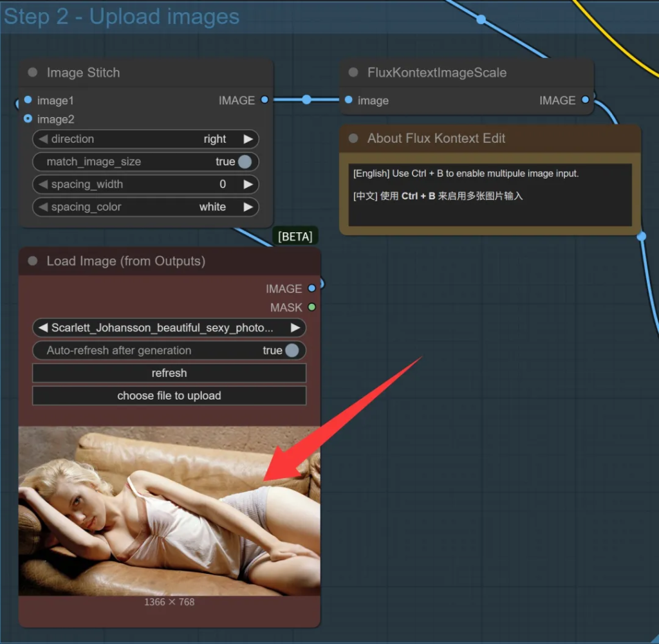The width and height of the screenshot is (659, 644).
Task: Collapse the Image Stitch node via its dot
Action: point(32,72)
